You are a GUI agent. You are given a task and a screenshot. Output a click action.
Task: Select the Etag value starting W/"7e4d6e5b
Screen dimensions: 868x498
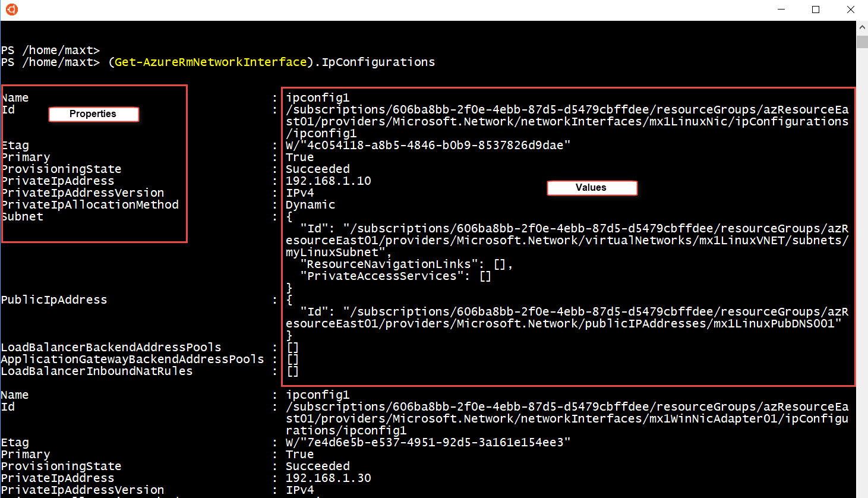click(x=428, y=443)
